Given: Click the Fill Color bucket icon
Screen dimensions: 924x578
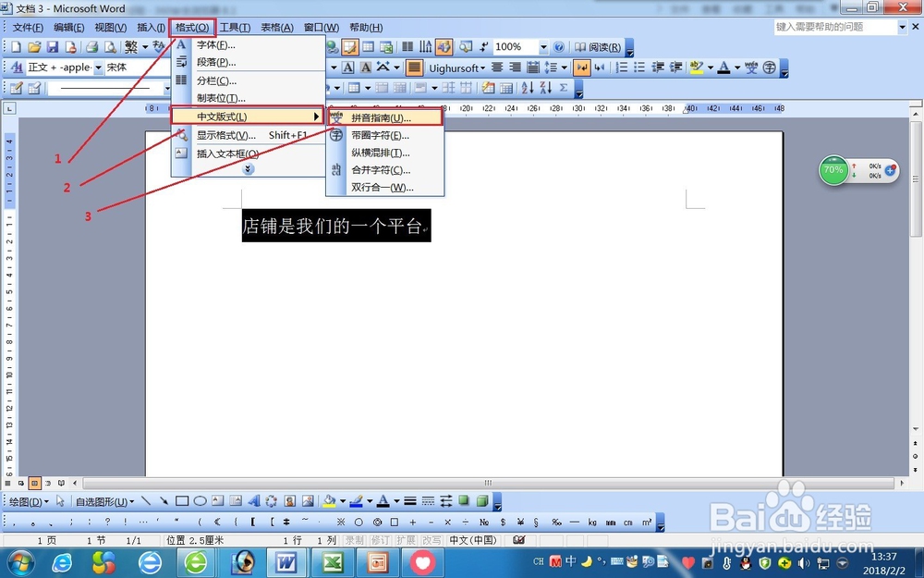Looking at the screenshot, I should click(329, 501).
